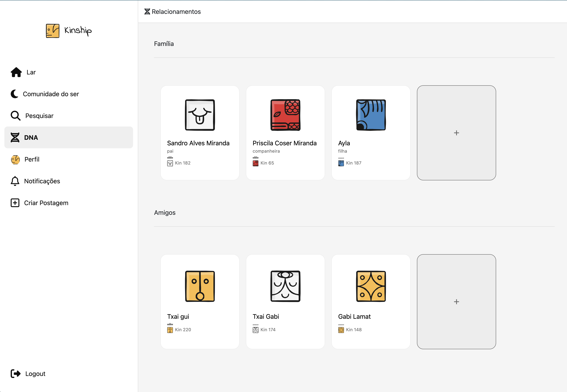Open Notificações via the bell icon
Viewport: 567px width, 392px height.
15,181
